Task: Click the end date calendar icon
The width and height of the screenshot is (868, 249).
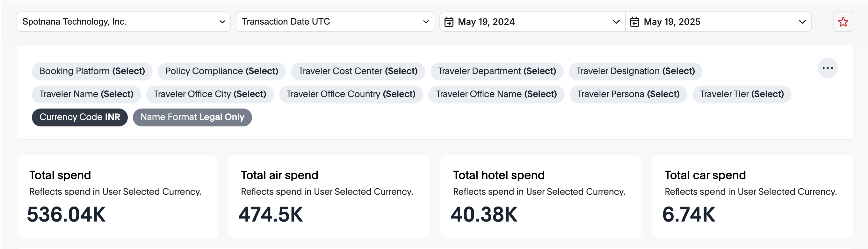Action: tap(634, 22)
